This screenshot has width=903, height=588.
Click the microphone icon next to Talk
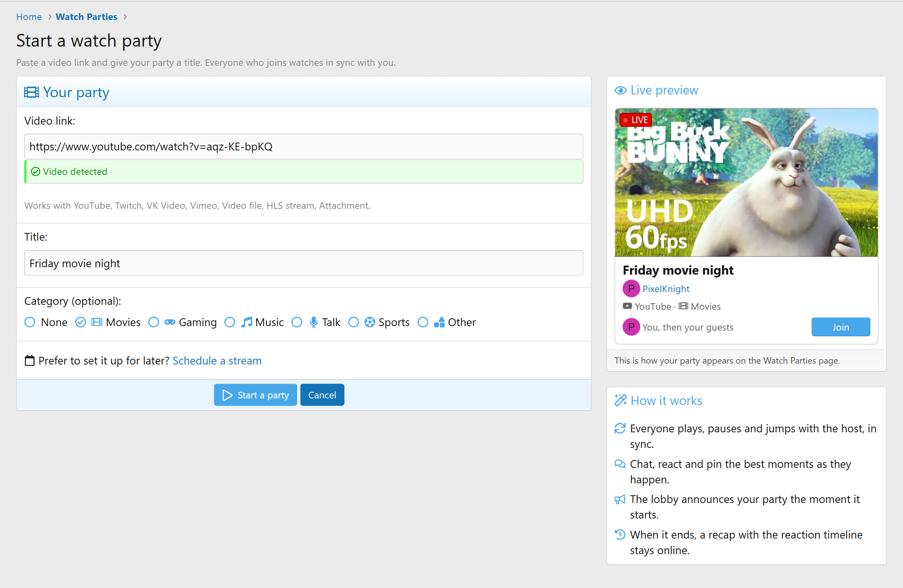click(x=313, y=322)
